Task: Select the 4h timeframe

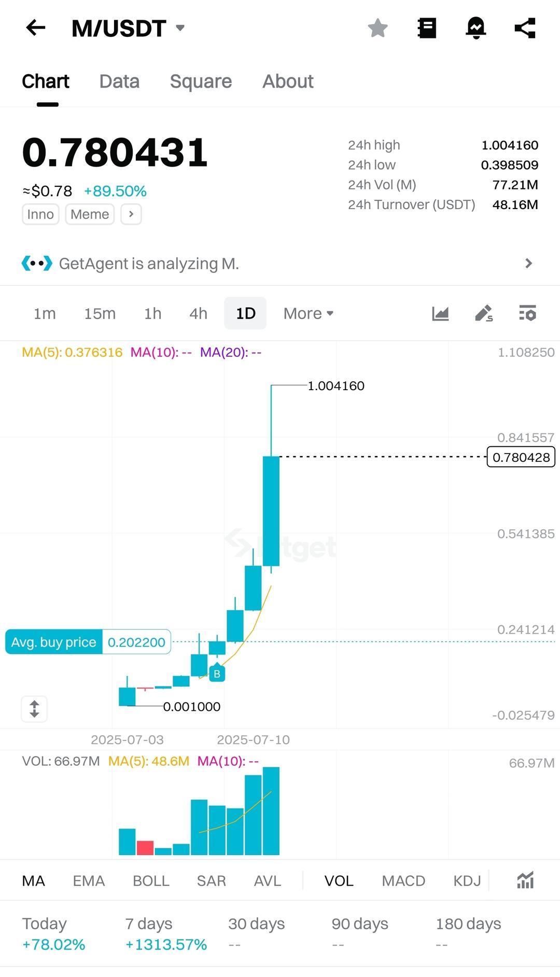Action: tap(198, 313)
